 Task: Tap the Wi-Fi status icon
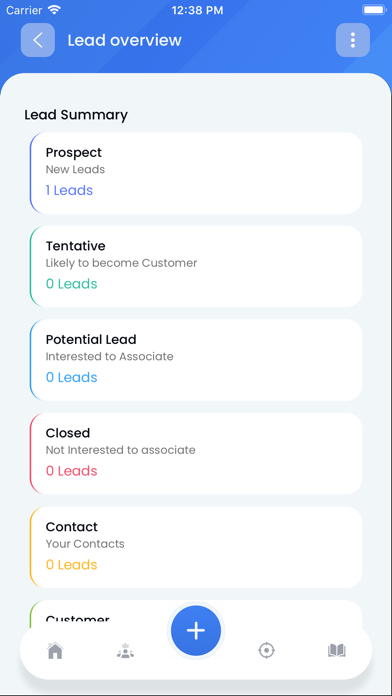point(55,10)
